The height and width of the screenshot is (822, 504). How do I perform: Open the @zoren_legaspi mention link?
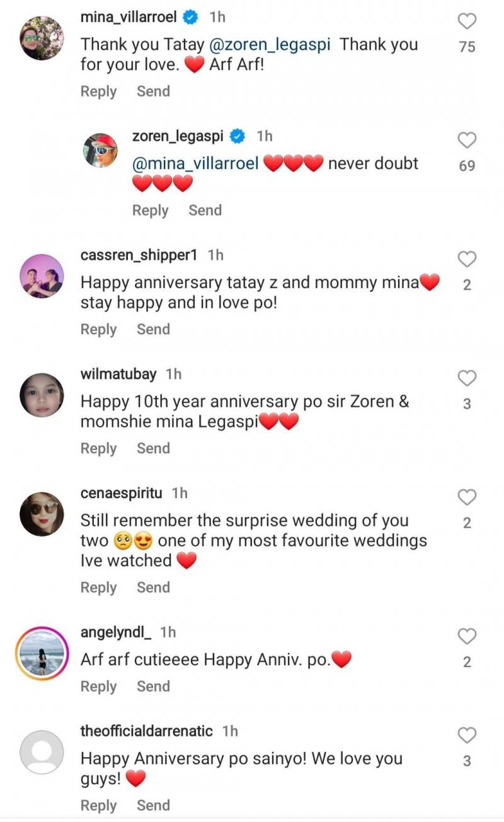point(269,45)
